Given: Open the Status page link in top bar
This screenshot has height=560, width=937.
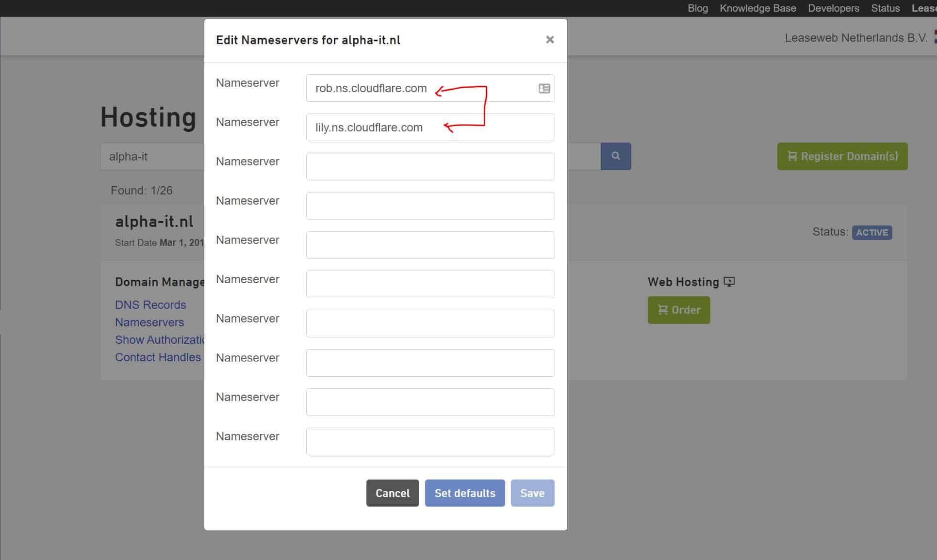Looking at the screenshot, I should [x=885, y=8].
